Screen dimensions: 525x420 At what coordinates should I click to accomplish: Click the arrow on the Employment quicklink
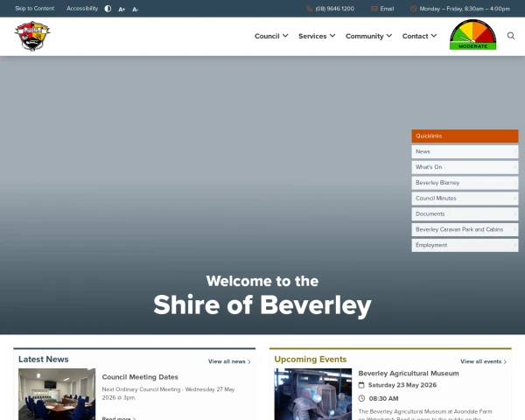click(515, 245)
